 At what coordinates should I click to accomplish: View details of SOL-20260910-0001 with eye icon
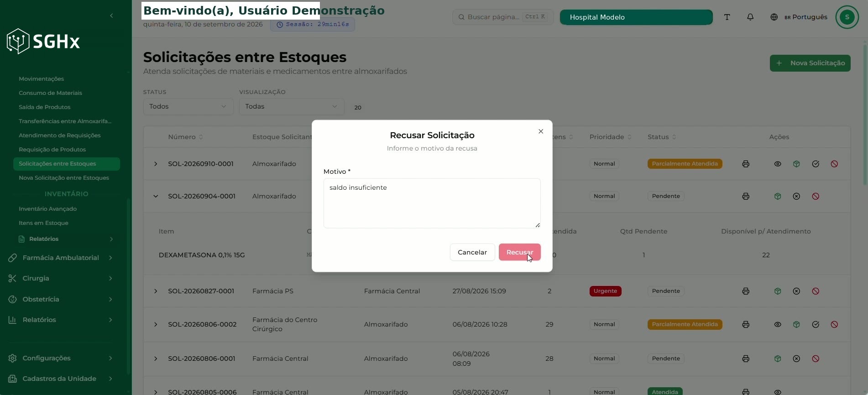[x=778, y=164]
